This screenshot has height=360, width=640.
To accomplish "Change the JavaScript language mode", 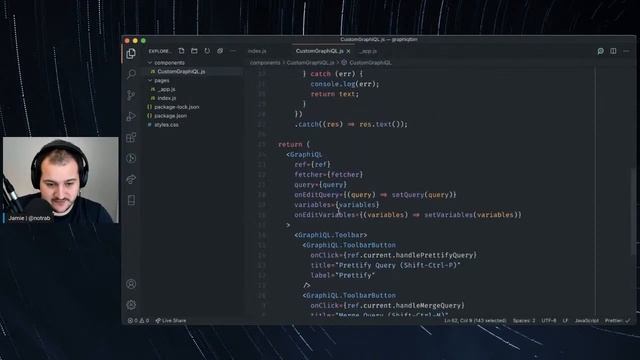I will point(587,321).
